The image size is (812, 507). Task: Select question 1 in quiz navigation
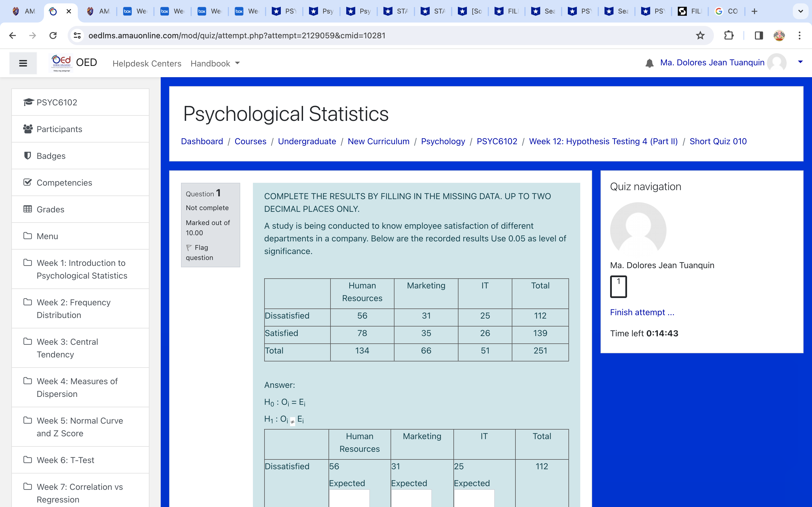pos(618,286)
